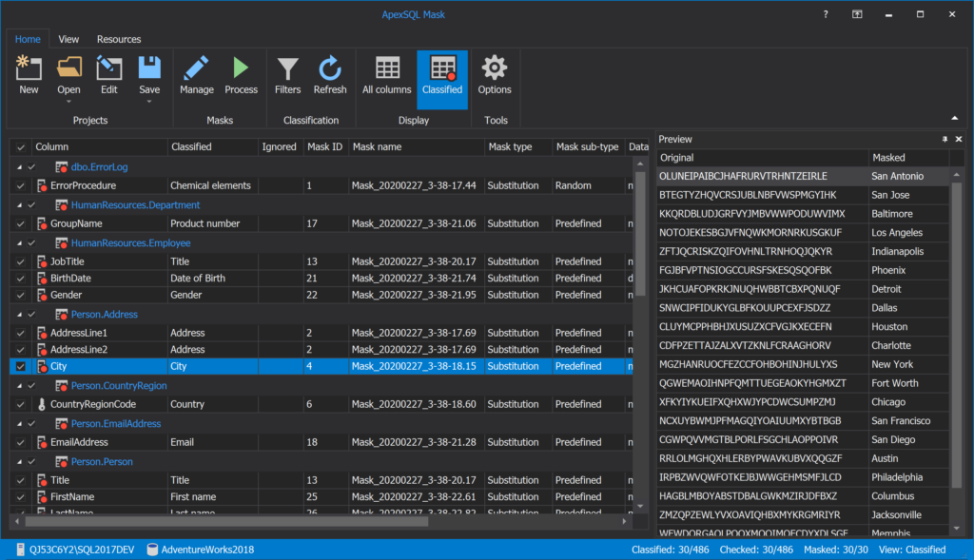Refresh the classification list
The height and width of the screenshot is (560, 974).
329,74
